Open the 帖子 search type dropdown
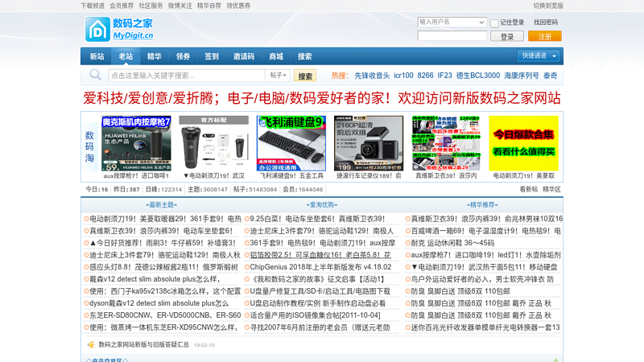 tap(278, 75)
